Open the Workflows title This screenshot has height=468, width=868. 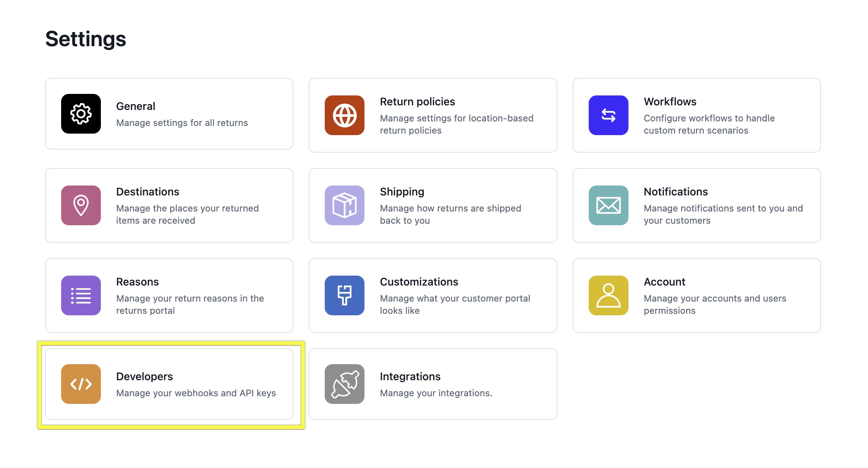[670, 102]
